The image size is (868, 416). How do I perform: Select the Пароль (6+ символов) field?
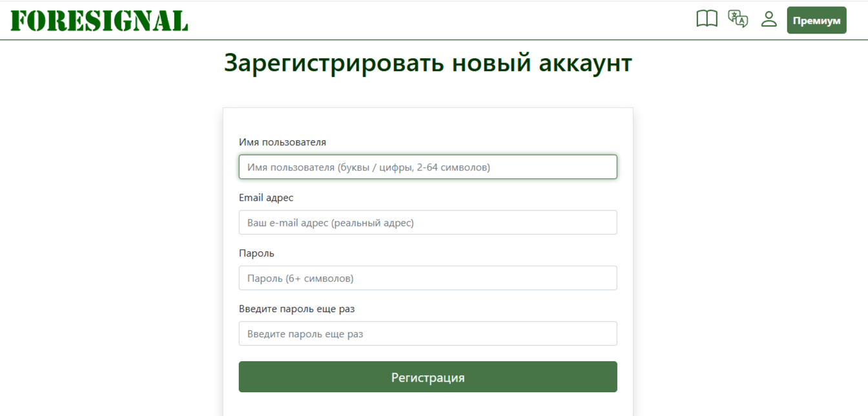[x=428, y=278]
